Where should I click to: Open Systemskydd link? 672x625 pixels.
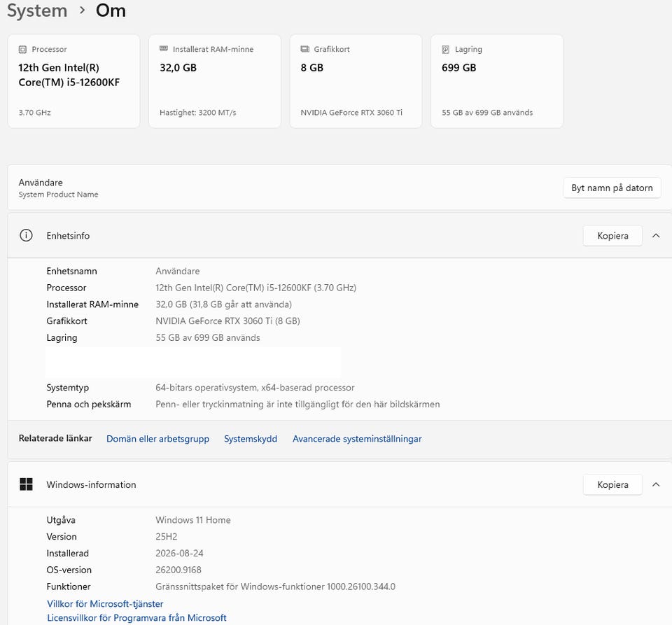click(x=251, y=439)
